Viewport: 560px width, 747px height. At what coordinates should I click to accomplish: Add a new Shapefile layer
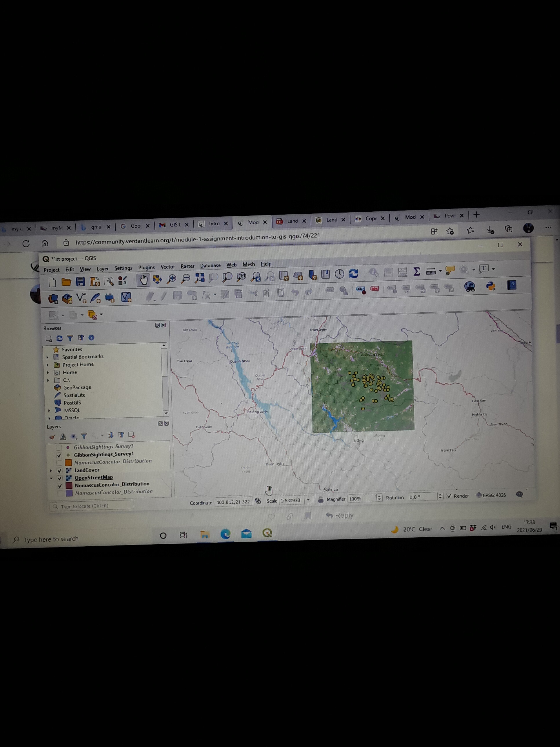tap(81, 298)
